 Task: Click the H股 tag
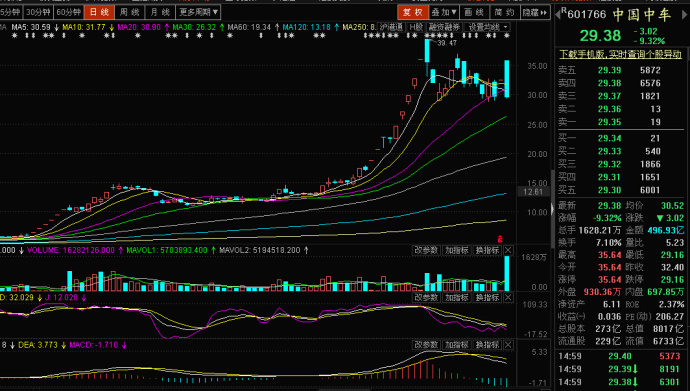tap(416, 27)
